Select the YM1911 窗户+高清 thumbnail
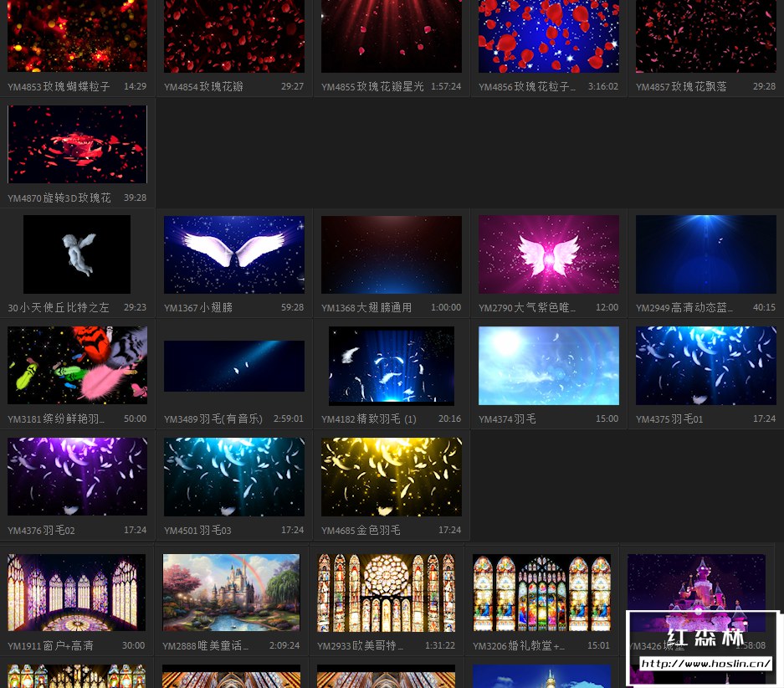 click(x=76, y=593)
